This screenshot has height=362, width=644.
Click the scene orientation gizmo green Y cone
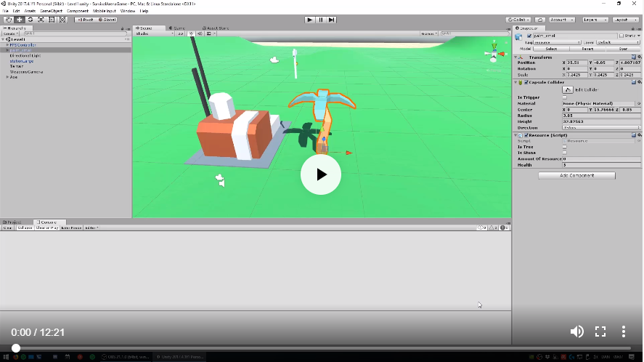point(494,45)
